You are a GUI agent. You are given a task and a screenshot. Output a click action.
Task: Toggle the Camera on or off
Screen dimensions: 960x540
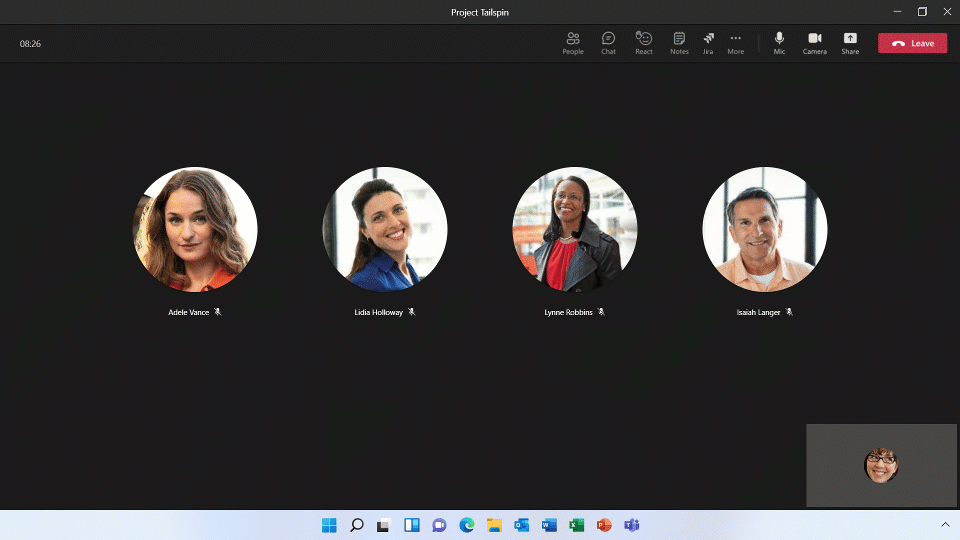815,43
